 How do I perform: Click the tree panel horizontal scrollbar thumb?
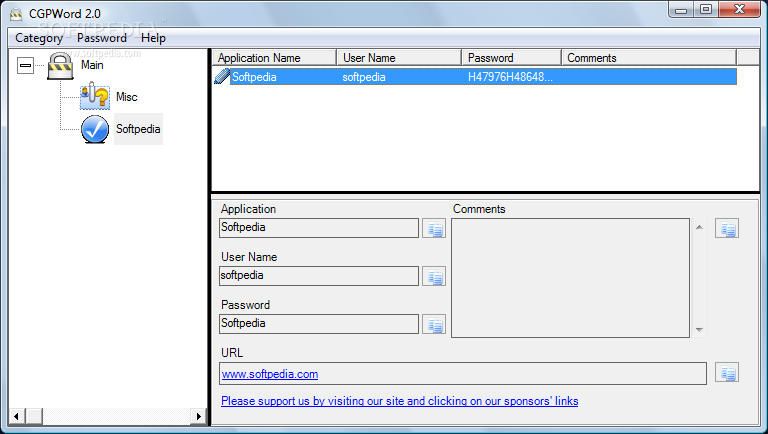click(x=34, y=416)
